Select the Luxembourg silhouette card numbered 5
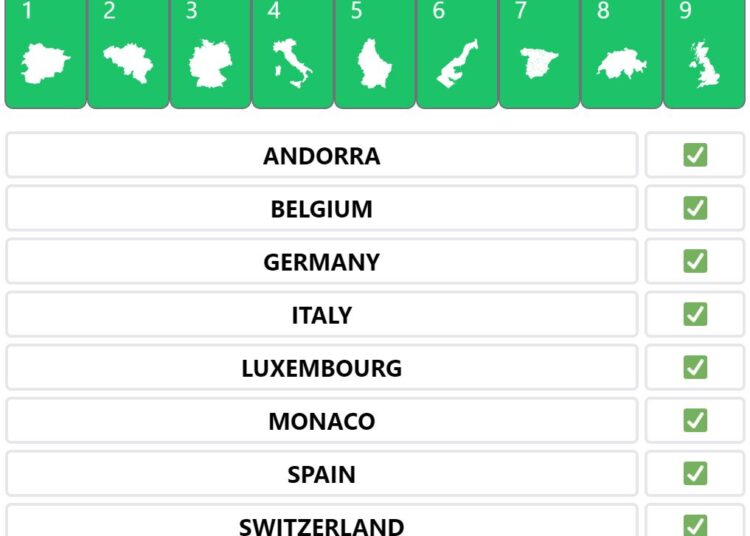The width and height of the screenshot is (750, 536). (375, 54)
